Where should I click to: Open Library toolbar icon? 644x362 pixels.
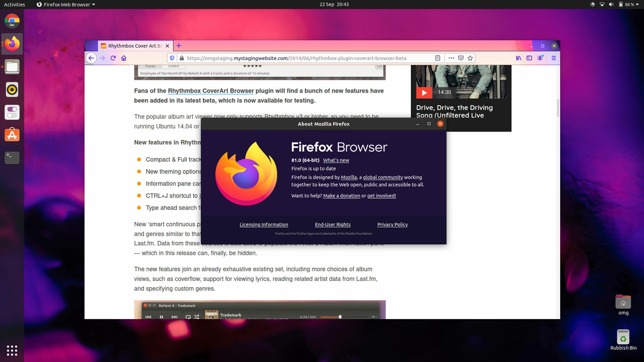pos(519,58)
